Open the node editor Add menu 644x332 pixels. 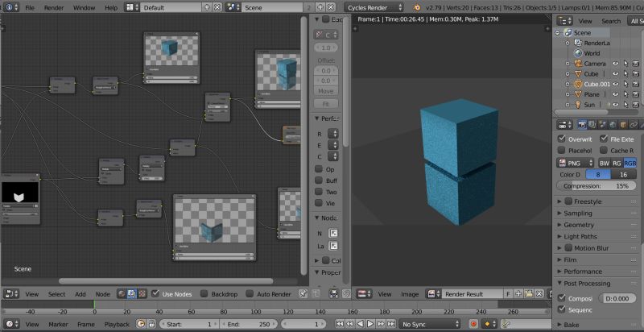point(80,294)
